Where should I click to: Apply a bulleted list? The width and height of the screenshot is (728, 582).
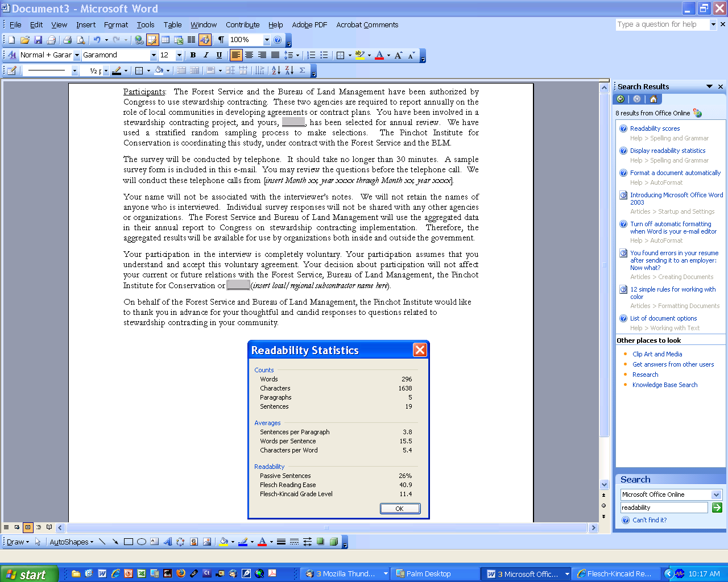click(x=324, y=55)
